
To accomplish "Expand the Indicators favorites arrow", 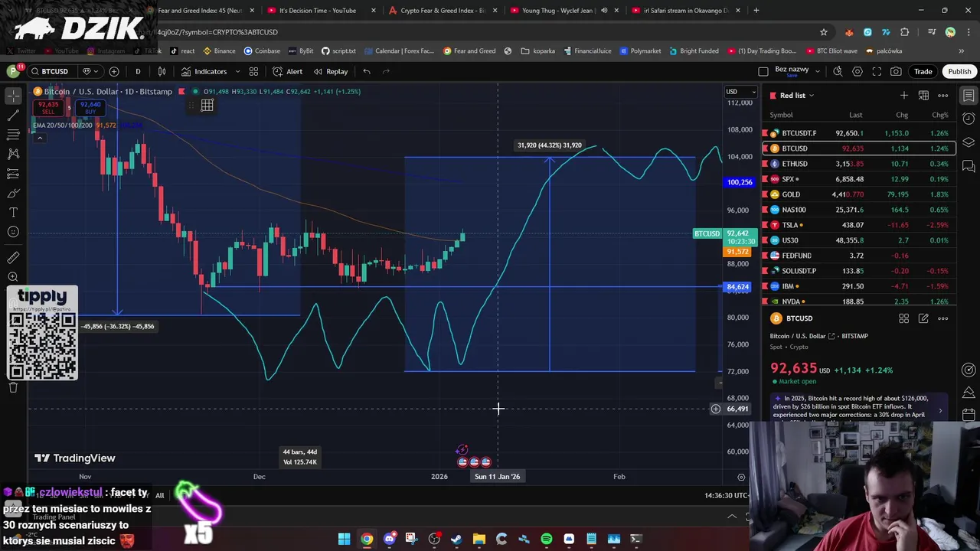I will 238,71.
